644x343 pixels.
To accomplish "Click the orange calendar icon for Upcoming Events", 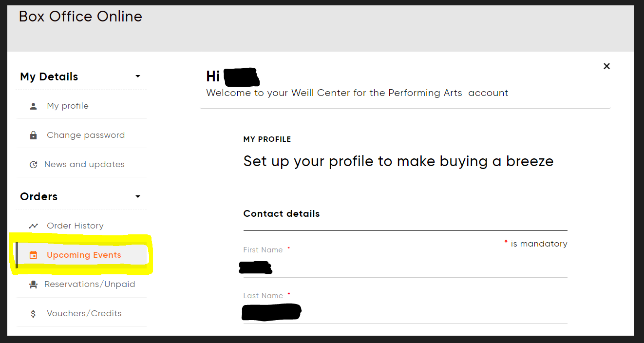I will pos(33,255).
